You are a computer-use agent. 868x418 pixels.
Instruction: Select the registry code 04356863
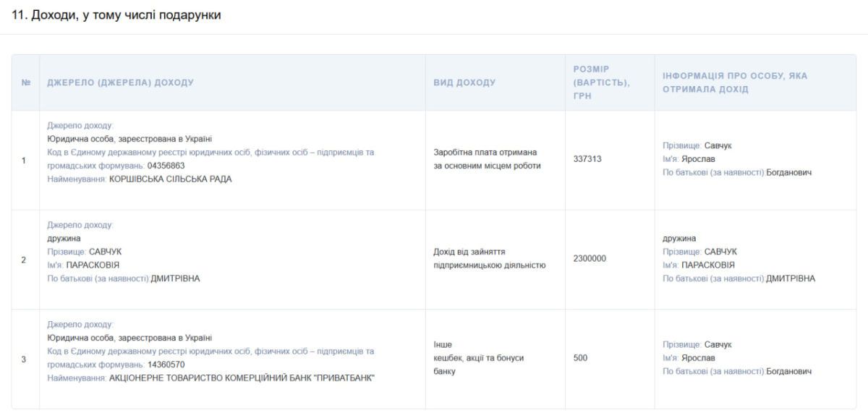click(166, 166)
